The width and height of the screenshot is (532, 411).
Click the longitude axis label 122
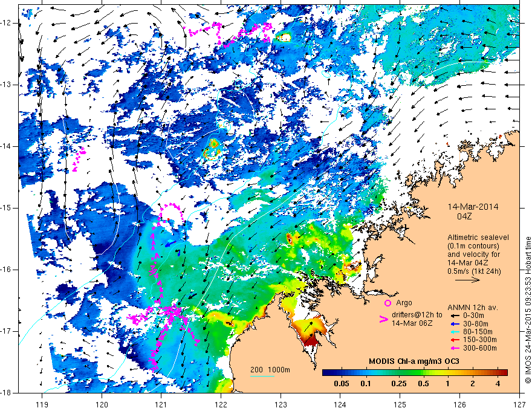221,404
